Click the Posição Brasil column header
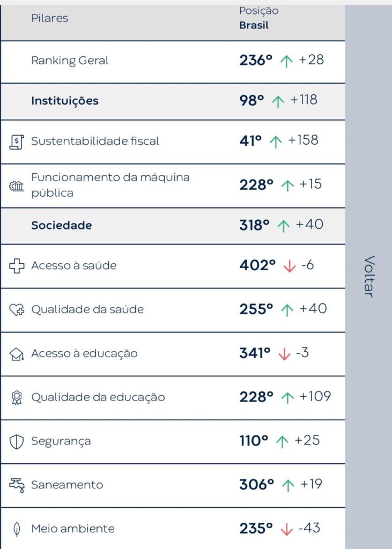This screenshot has height=549, width=392. pyautogui.click(x=258, y=18)
